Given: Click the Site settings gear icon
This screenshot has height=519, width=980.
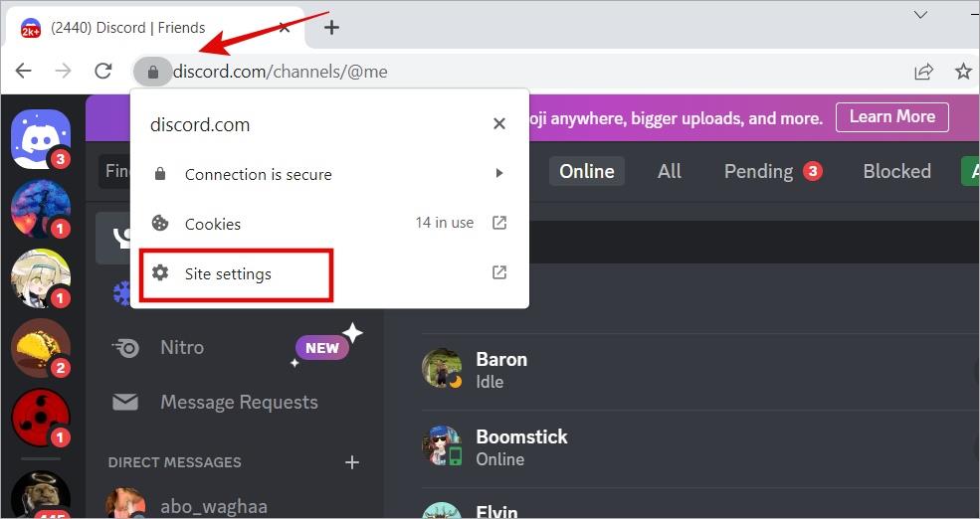Looking at the screenshot, I should click(x=160, y=273).
